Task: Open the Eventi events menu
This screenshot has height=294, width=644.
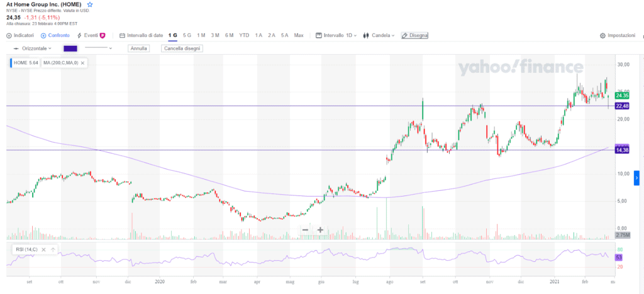Action: 87,36
